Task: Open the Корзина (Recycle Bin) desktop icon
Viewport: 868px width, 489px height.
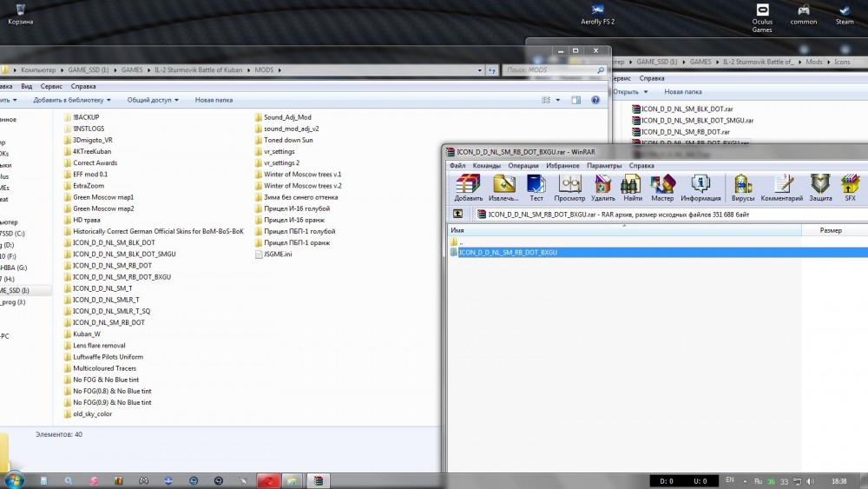Action: pyautogui.click(x=21, y=15)
